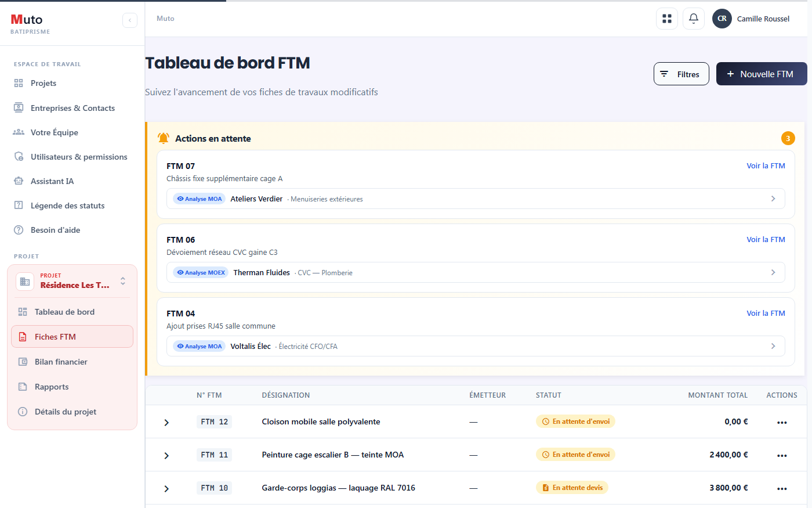Click Voir la FTM link for FTM 06
The height and width of the screenshot is (508, 812).
(x=766, y=239)
